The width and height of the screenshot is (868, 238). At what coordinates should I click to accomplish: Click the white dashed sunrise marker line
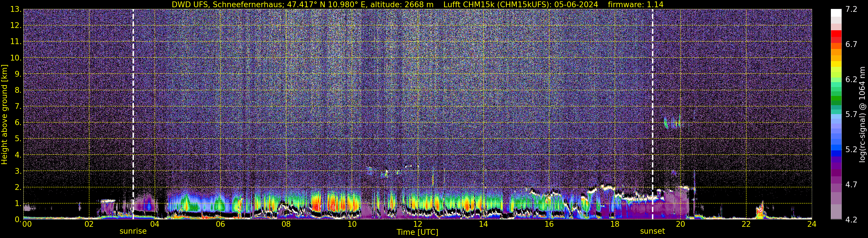tap(133, 114)
